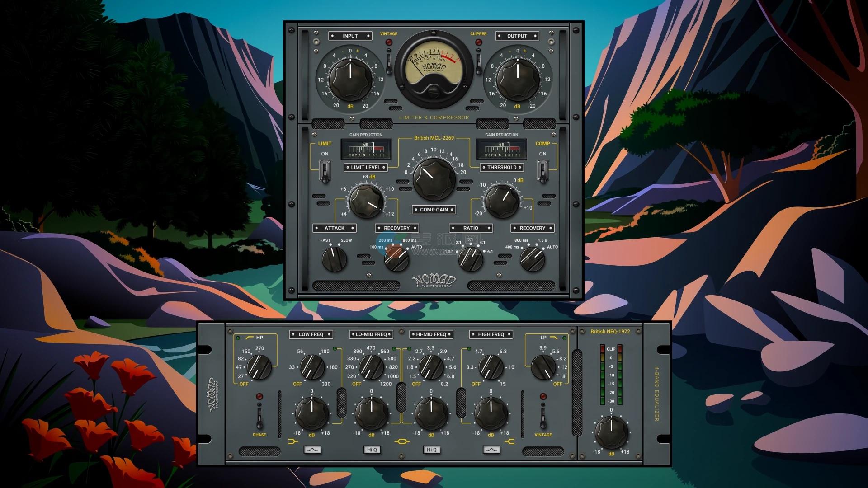Click the Hi-Mid band gain knob
This screenshot has height=488, width=868.
click(x=431, y=413)
